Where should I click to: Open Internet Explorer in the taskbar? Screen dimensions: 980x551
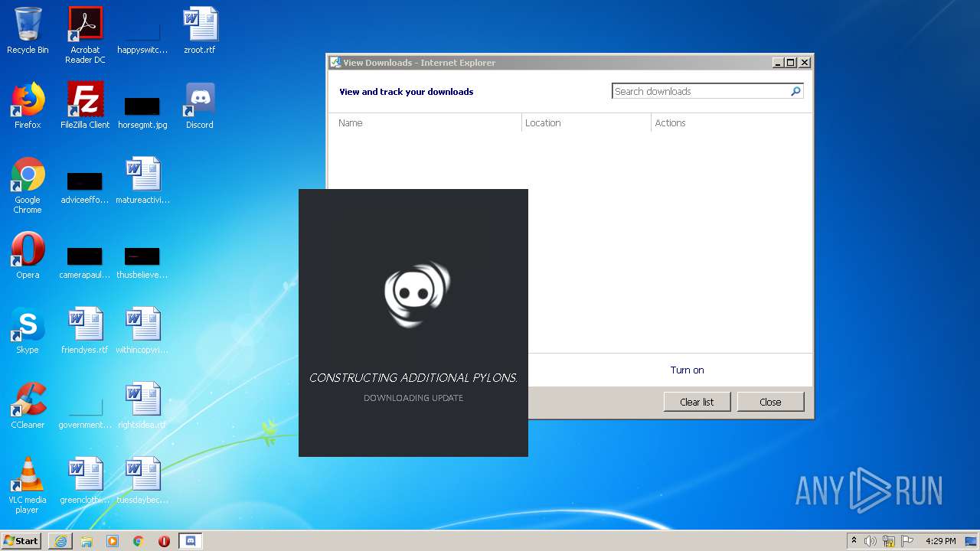60,541
